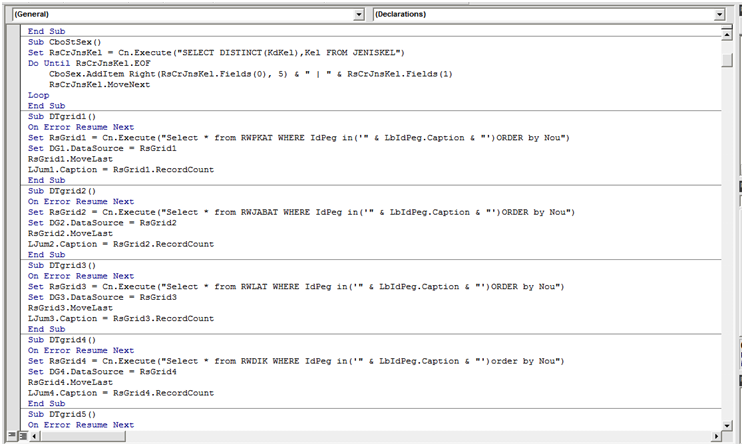Click the vertical scrollbar up arrow
Screen dimensions: 744x446
pyautogui.click(x=727, y=35)
